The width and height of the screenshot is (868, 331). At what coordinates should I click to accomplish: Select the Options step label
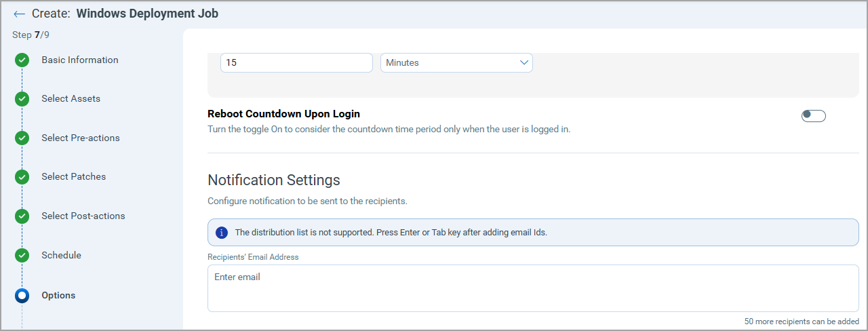58,296
